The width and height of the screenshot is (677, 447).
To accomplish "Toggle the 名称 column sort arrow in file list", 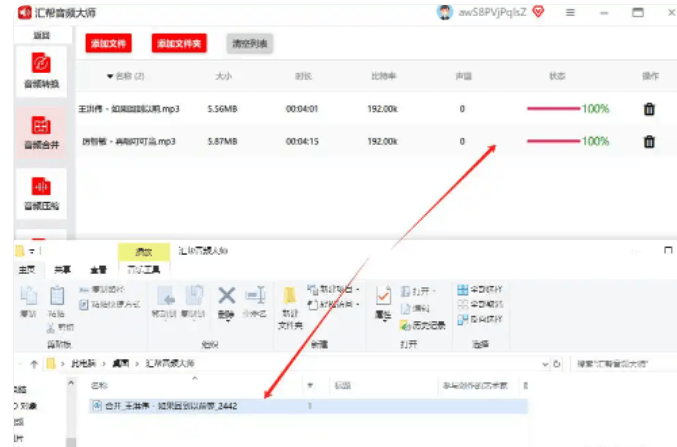I will click(x=194, y=378).
